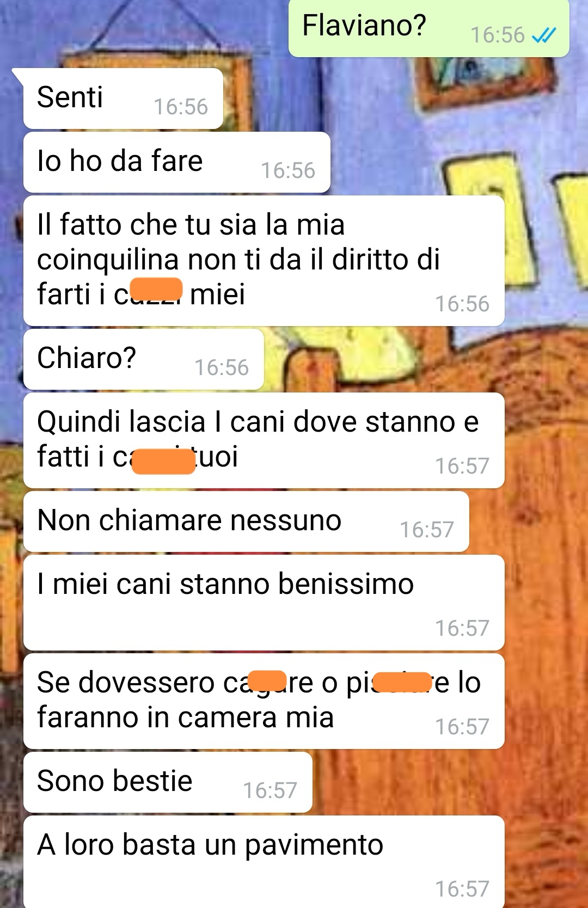This screenshot has width=588, height=908.
Task: Tap the 16:56 timestamp next to 'Chiaro?'
Action: [x=222, y=367]
